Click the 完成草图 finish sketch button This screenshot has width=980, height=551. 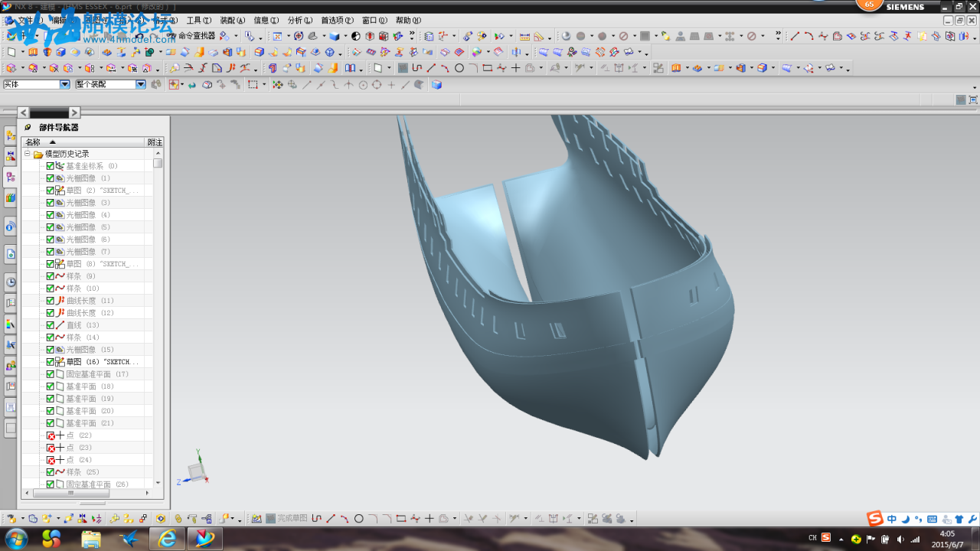(286, 519)
